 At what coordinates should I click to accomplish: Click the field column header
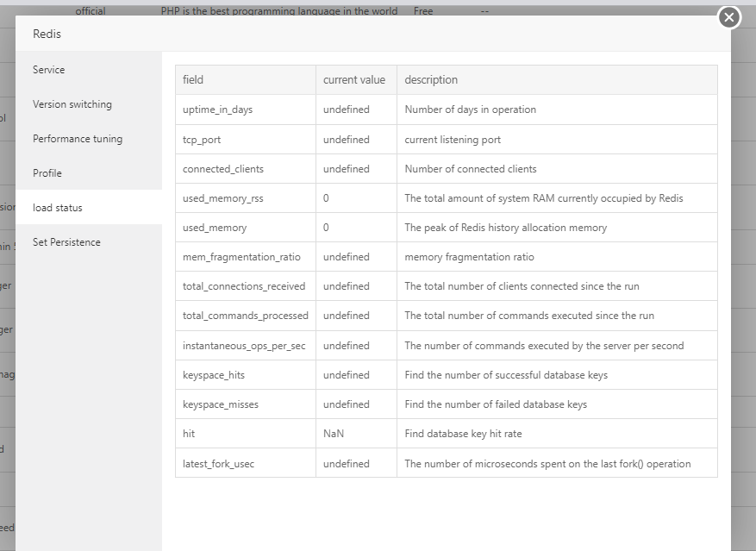point(193,80)
